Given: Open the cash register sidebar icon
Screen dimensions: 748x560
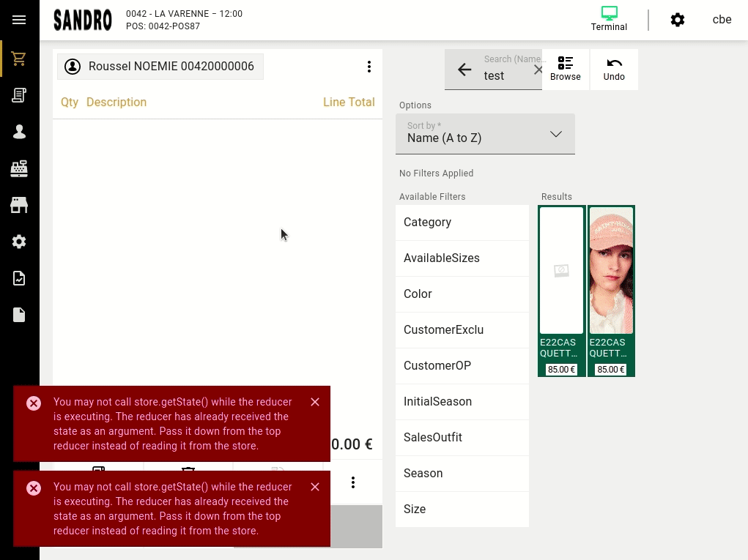Looking at the screenshot, I should 19,168.
